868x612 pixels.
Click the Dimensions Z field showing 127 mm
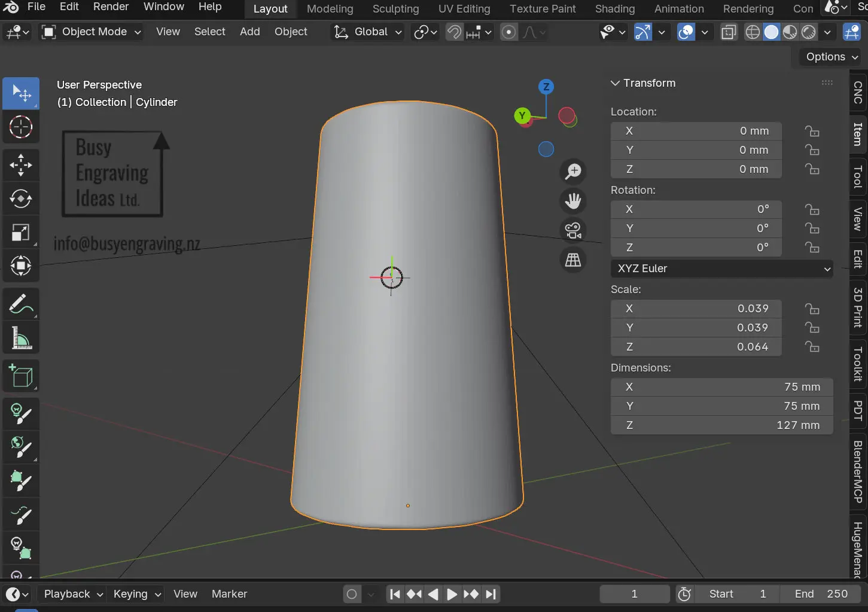(x=721, y=425)
